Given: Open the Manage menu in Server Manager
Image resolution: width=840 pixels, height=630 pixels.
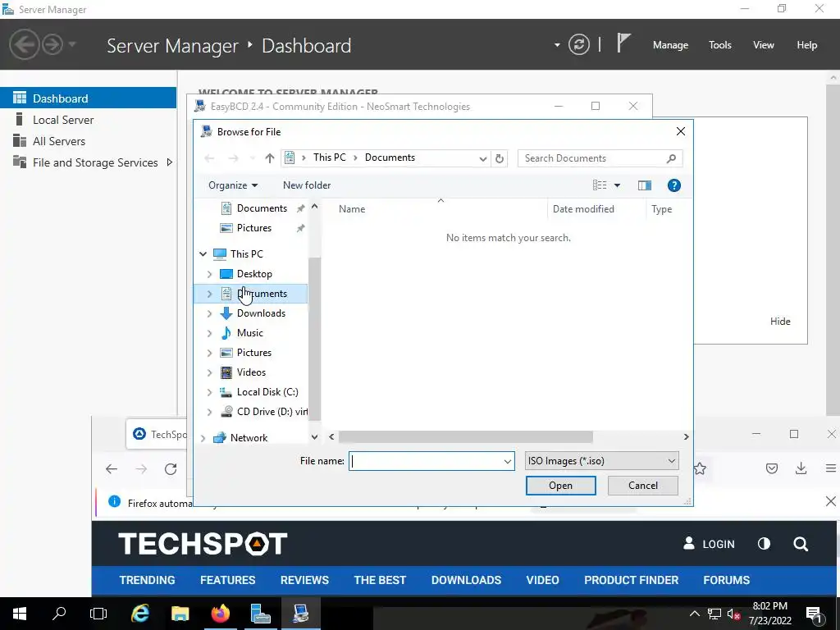Looking at the screenshot, I should pos(670,45).
